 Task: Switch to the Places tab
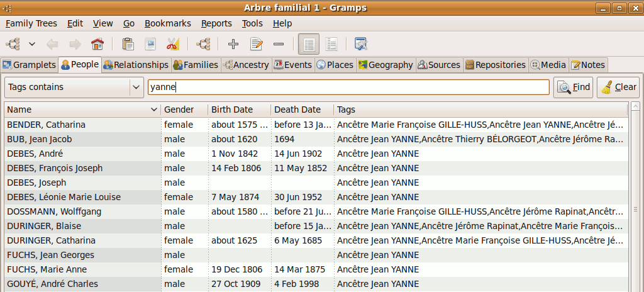pyautogui.click(x=335, y=65)
